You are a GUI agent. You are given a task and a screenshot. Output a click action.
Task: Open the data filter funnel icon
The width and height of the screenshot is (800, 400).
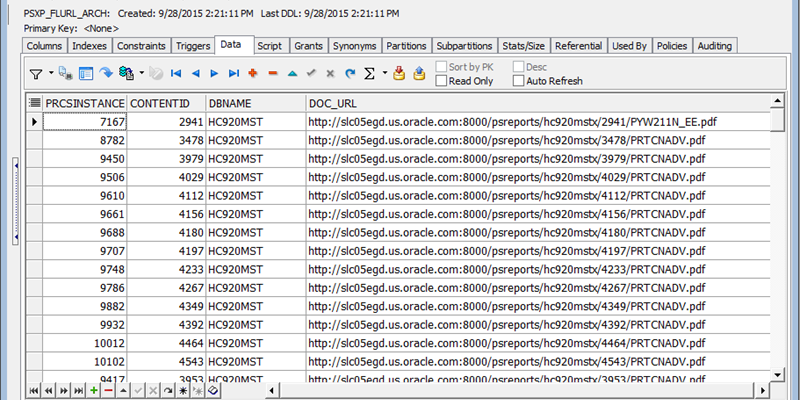(x=36, y=74)
